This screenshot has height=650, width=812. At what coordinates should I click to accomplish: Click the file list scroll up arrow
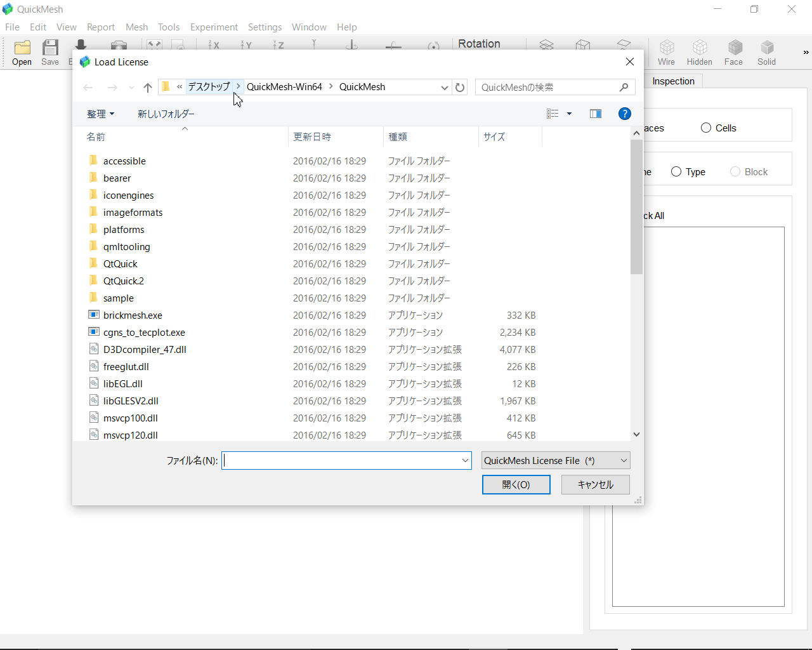(636, 133)
